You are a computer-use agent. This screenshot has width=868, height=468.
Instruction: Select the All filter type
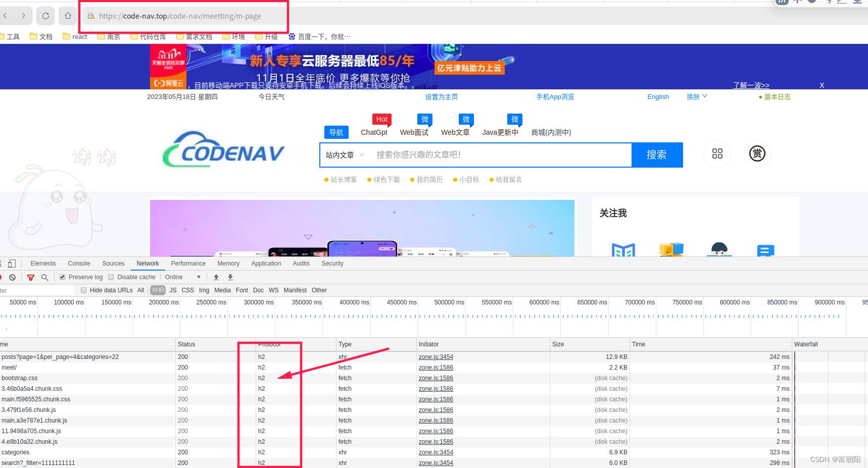pyautogui.click(x=141, y=290)
